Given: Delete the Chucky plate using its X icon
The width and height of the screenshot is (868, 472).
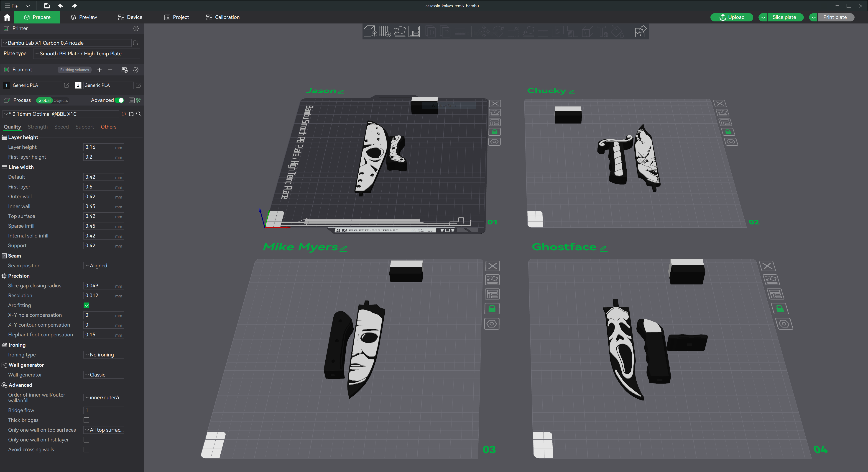Looking at the screenshot, I should tap(720, 103).
